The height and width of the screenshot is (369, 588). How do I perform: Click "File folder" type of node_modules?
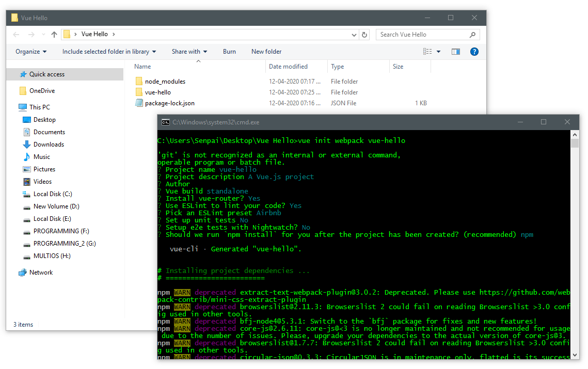click(344, 82)
